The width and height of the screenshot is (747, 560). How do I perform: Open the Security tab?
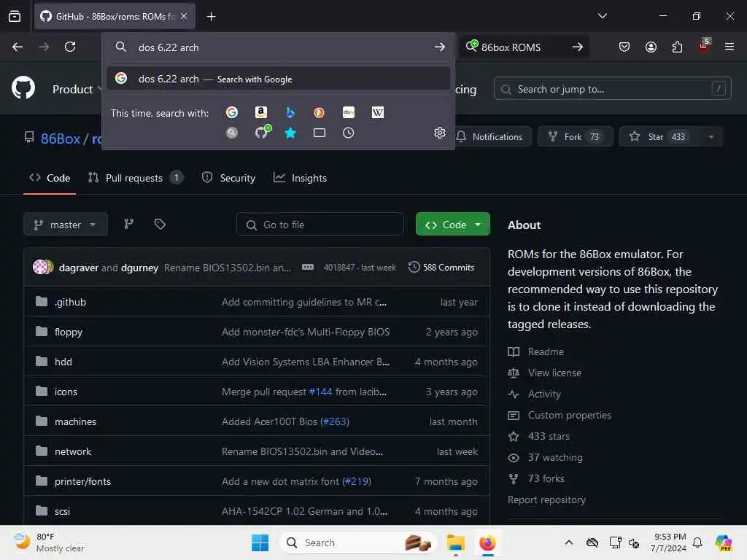pyautogui.click(x=229, y=178)
